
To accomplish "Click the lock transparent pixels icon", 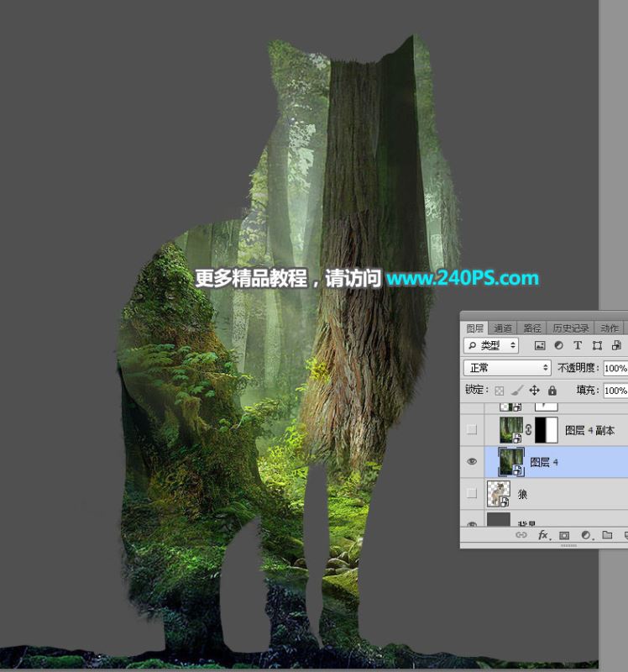I will click(x=499, y=391).
